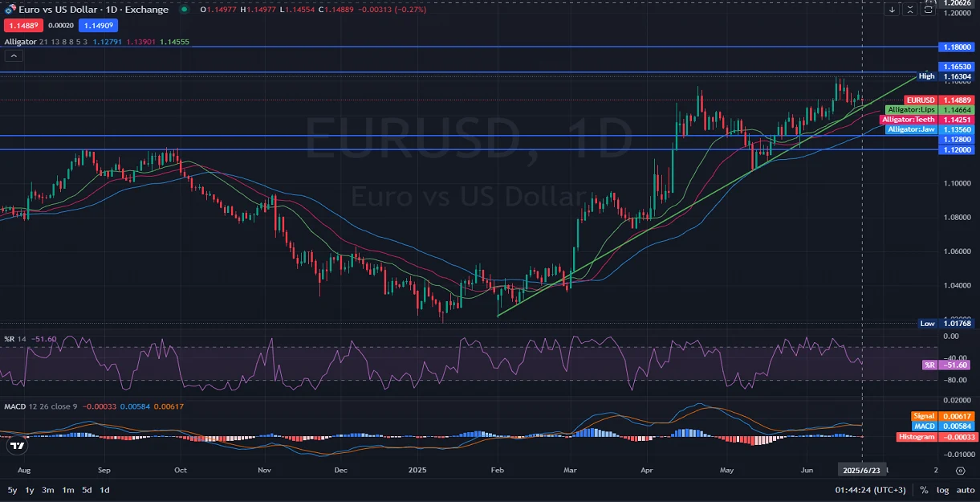Select the 5y time range
Screen dimensions: 980x502
click(x=12, y=490)
